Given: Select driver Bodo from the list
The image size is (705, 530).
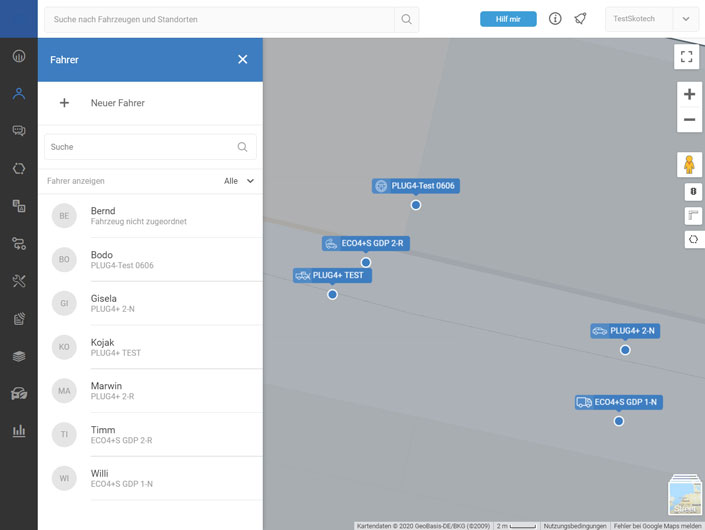Looking at the screenshot, I should point(150,259).
